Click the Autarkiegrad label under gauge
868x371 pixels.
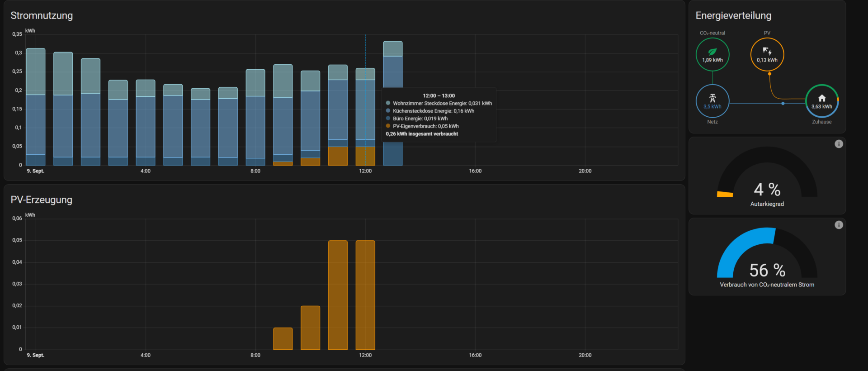click(767, 204)
